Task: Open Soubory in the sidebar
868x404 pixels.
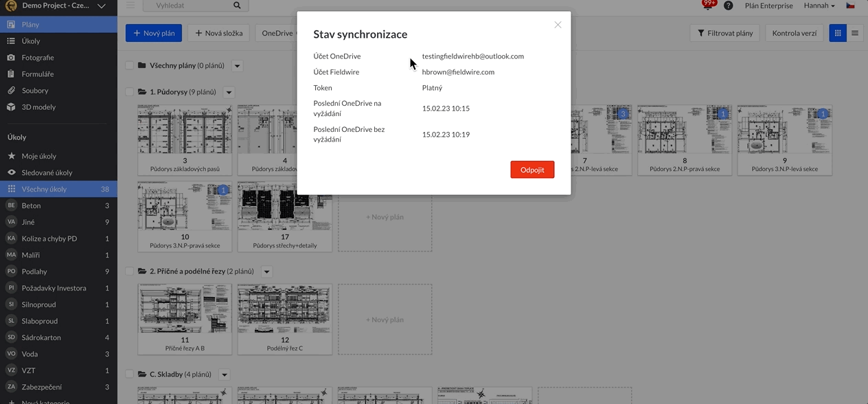Action: [58, 90]
